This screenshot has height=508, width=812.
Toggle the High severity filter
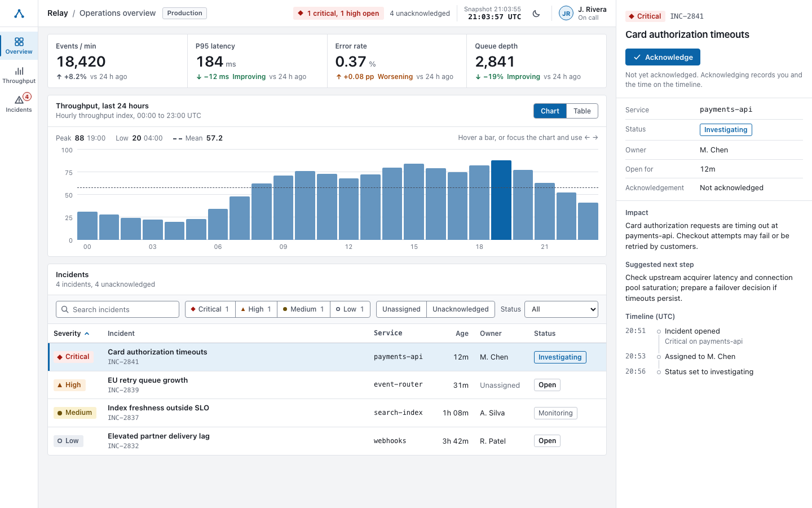point(256,309)
